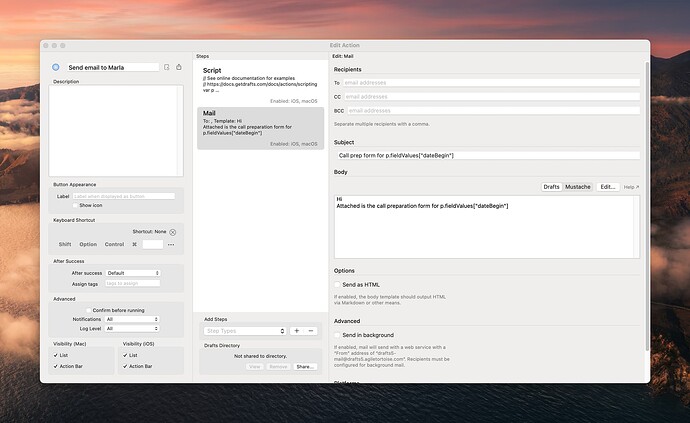Open the ellipsis menu for shortcut keys
This screenshot has width=690, height=423.
tap(171, 244)
